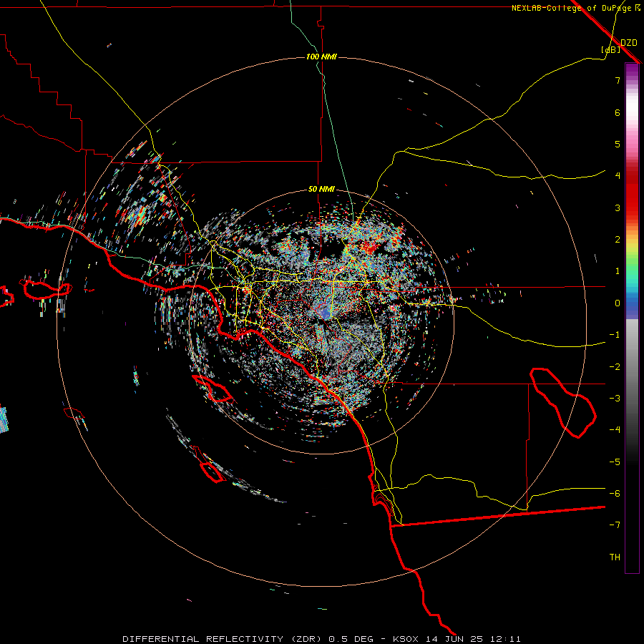The width and height of the screenshot is (644, 644).
Task: Click the 4 value on color scale
Action: (x=618, y=176)
